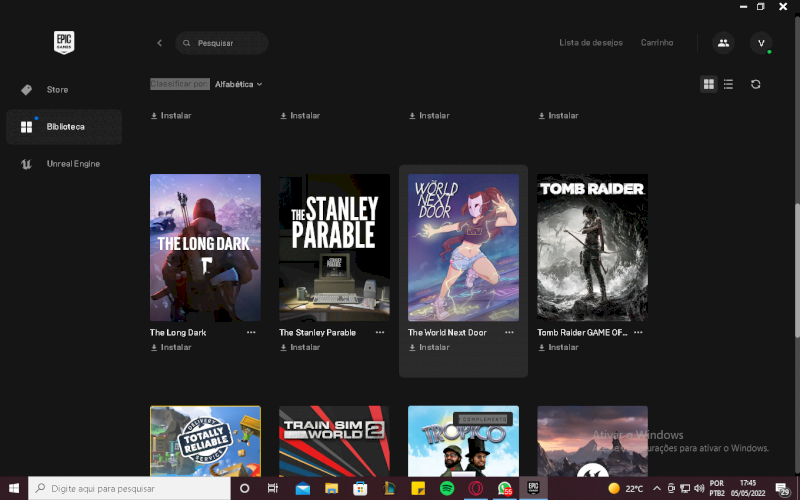Install The Long Dark
The image size is (800, 500).
pos(171,347)
